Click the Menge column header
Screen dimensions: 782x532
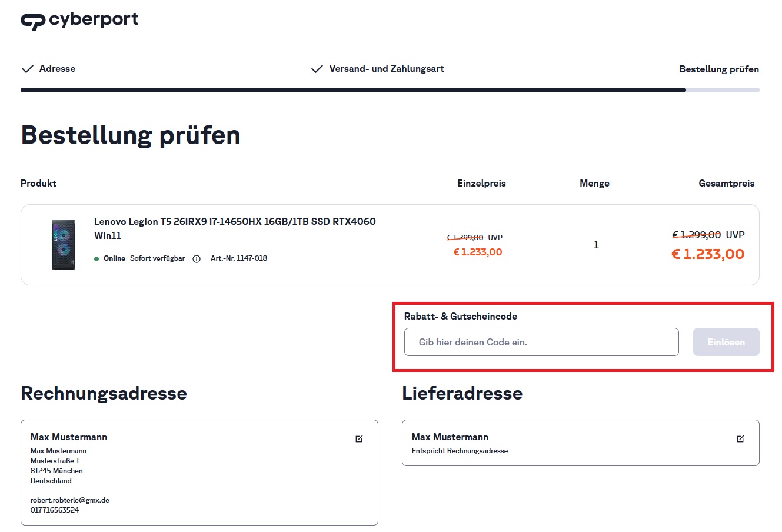(x=594, y=184)
